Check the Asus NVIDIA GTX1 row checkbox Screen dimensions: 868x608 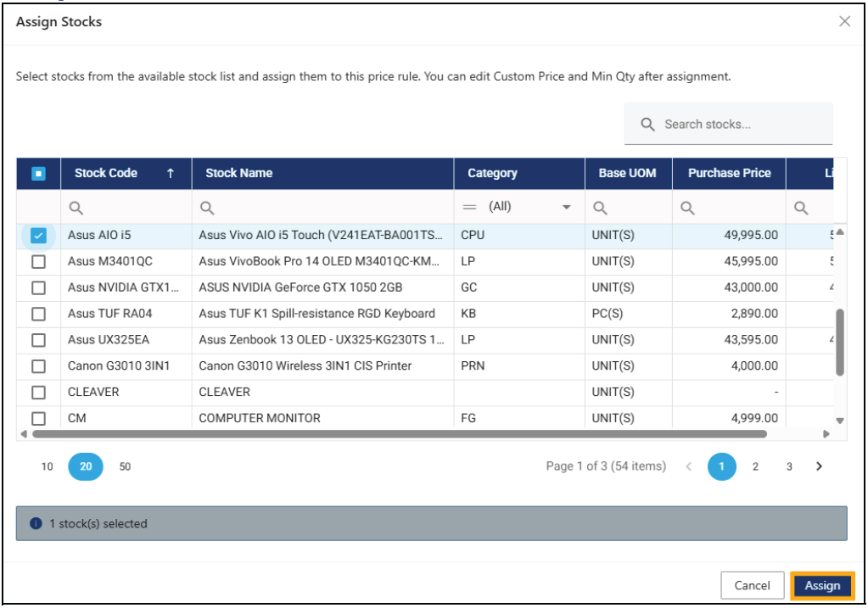tap(38, 287)
